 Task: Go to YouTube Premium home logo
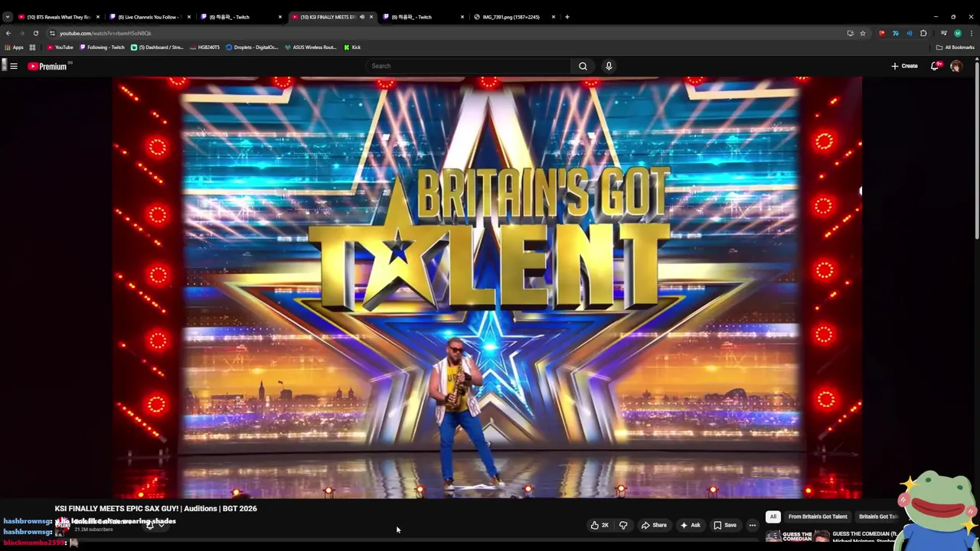47,67
